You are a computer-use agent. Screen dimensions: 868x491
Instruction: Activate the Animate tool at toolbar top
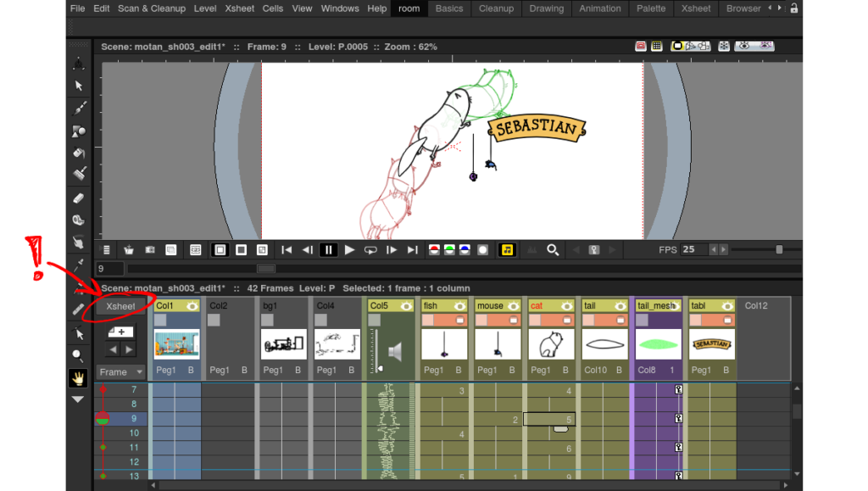tap(78, 63)
